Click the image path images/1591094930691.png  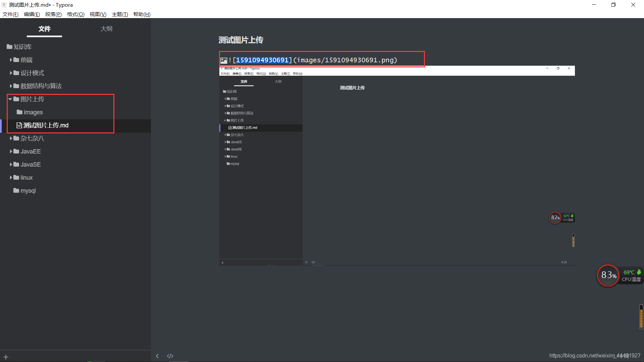click(345, 60)
